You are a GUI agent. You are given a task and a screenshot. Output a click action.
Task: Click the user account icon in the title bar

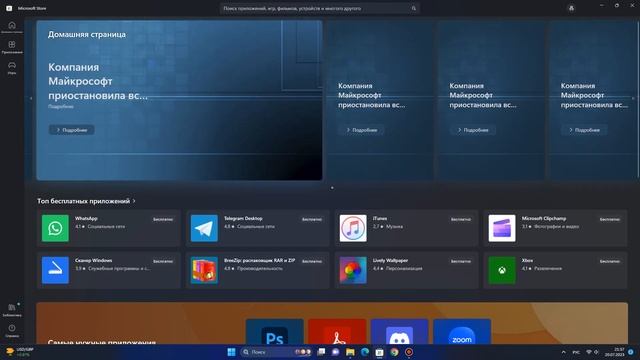571,8
